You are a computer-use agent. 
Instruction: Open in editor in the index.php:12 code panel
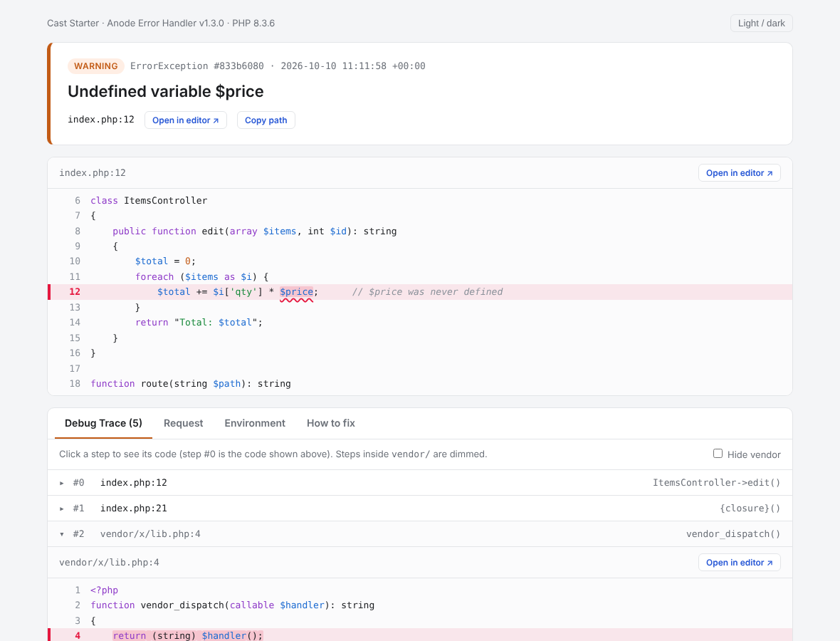[x=740, y=172]
